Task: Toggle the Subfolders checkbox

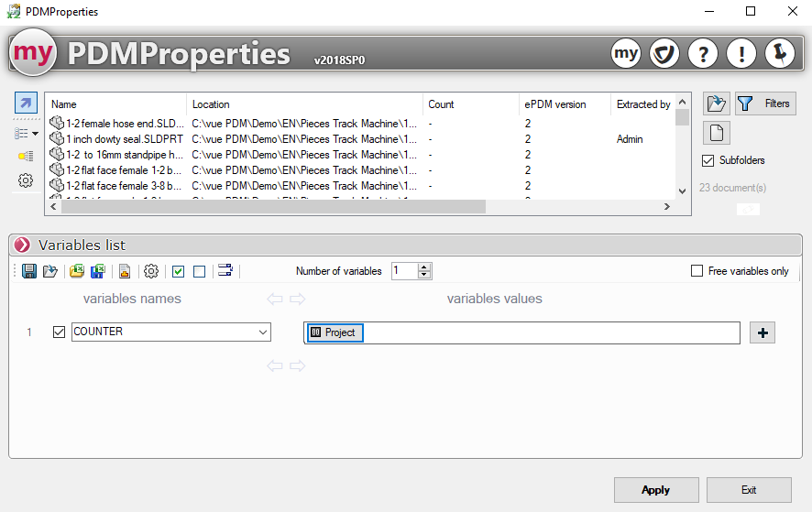Action: [708, 160]
